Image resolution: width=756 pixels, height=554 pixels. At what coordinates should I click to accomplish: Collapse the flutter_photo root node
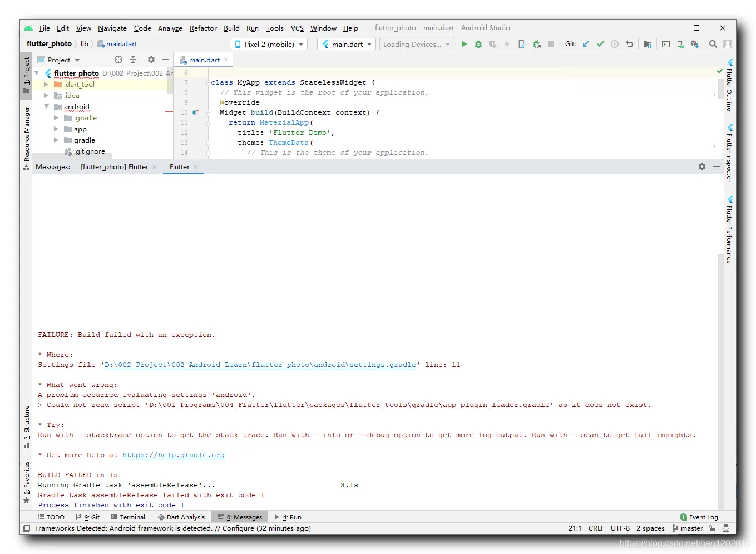pos(37,73)
